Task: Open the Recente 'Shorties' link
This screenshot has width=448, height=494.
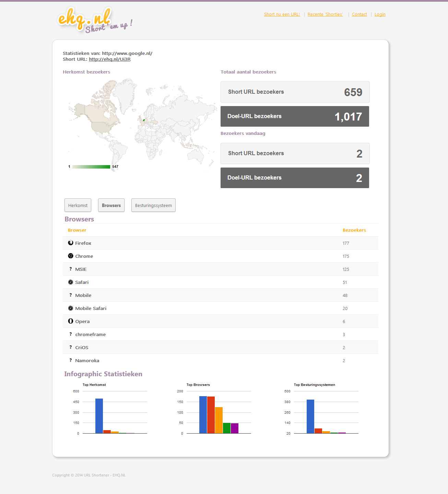Action: 325,14
